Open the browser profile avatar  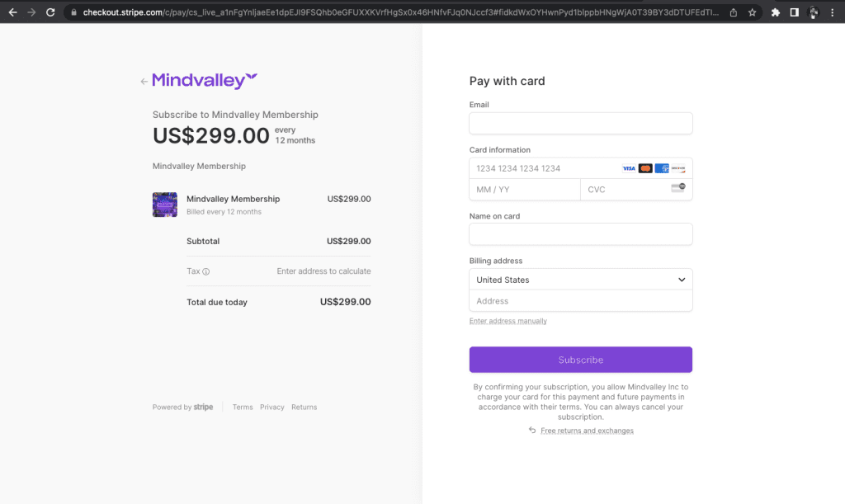(x=814, y=12)
